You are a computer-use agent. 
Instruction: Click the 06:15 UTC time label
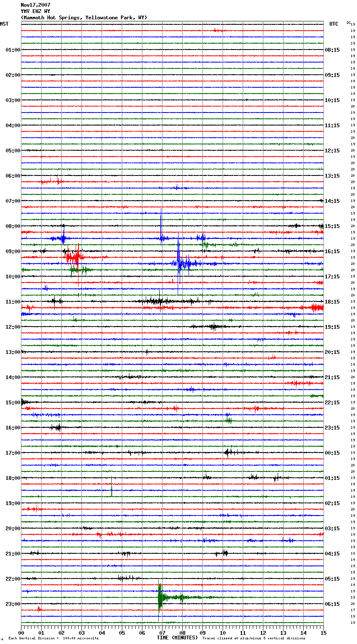point(332,604)
